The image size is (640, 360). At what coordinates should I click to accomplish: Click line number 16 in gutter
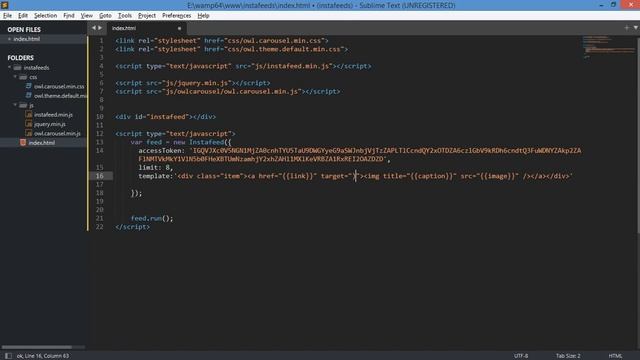coord(100,176)
